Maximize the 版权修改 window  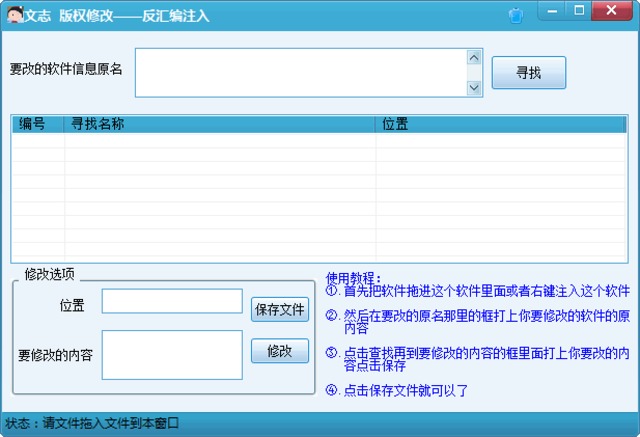(579, 11)
